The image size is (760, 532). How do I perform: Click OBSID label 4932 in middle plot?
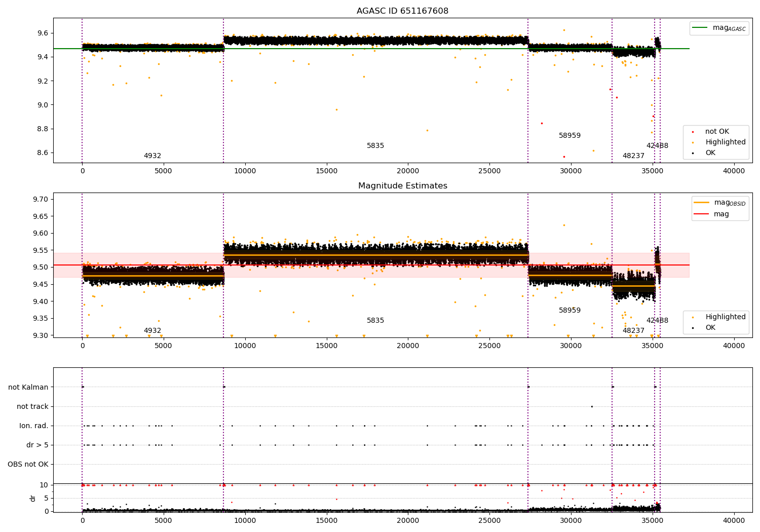tap(153, 331)
